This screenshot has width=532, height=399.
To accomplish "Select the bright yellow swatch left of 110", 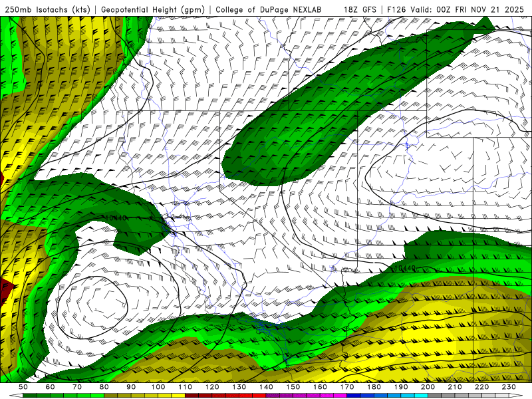I will pos(178,396).
